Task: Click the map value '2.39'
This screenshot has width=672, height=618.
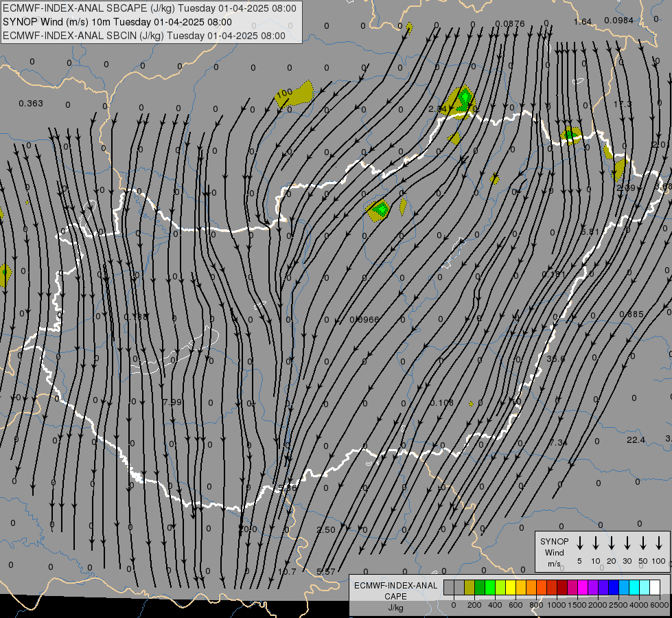Action: pos(626,188)
